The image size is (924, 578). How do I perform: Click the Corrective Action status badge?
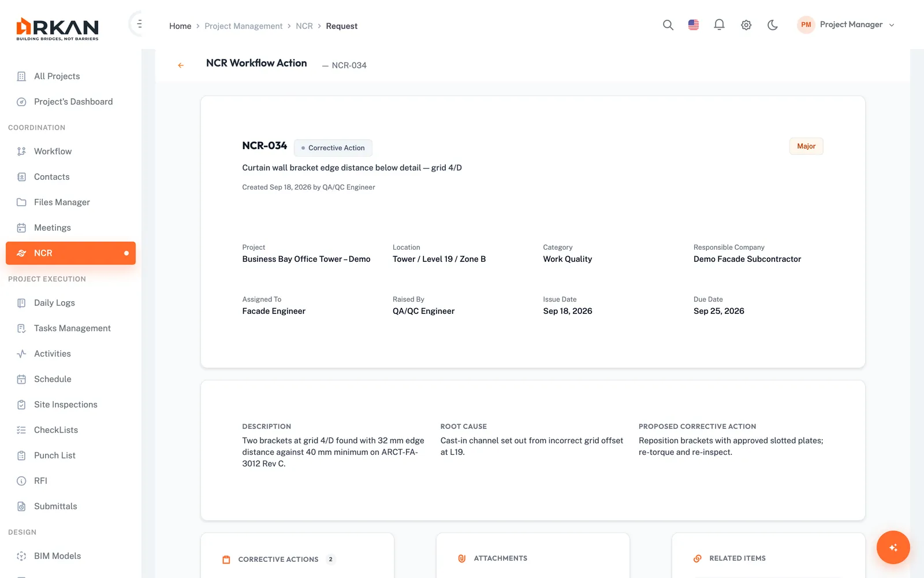click(x=333, y=148)
